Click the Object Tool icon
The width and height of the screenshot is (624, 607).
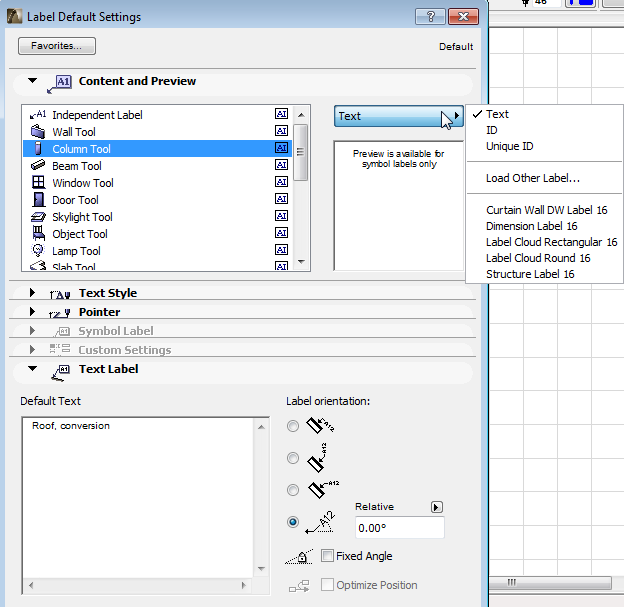(x=38, y=233)
